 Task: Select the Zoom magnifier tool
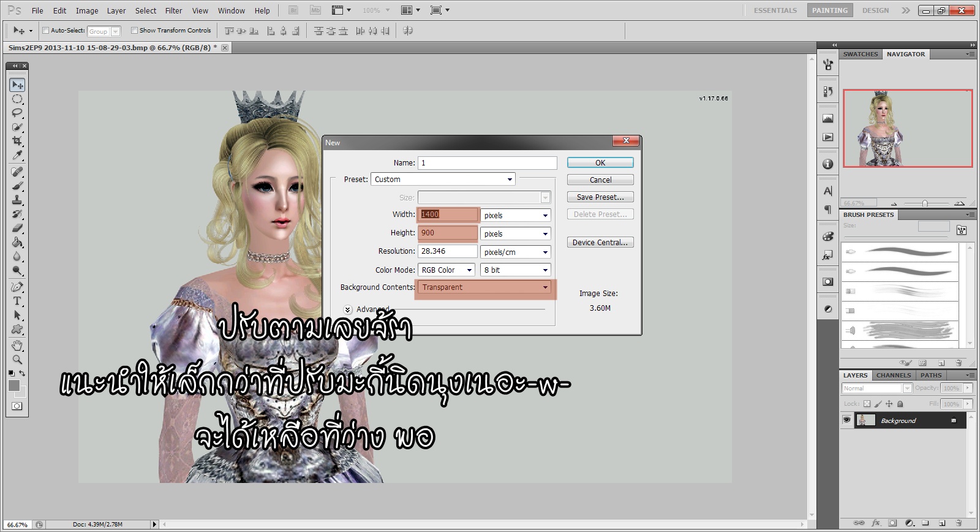coord(17,360)
